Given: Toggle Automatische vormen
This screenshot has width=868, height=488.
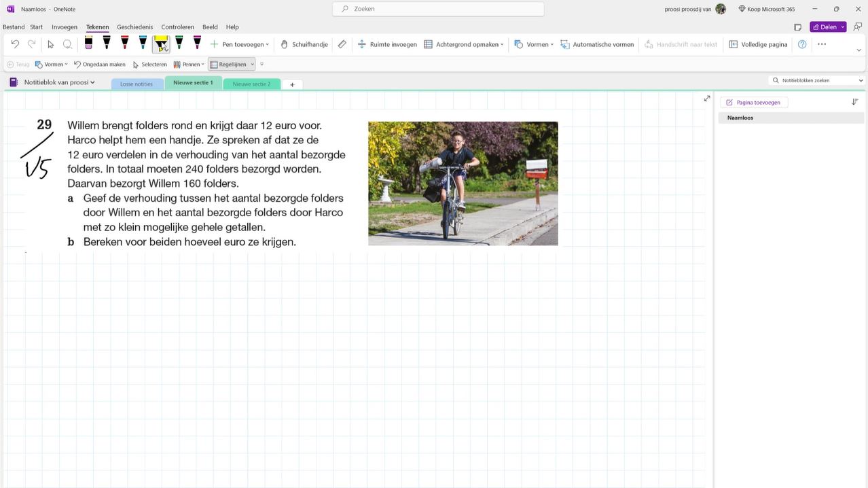Looking at the screenshot, I should click(597, 44).
